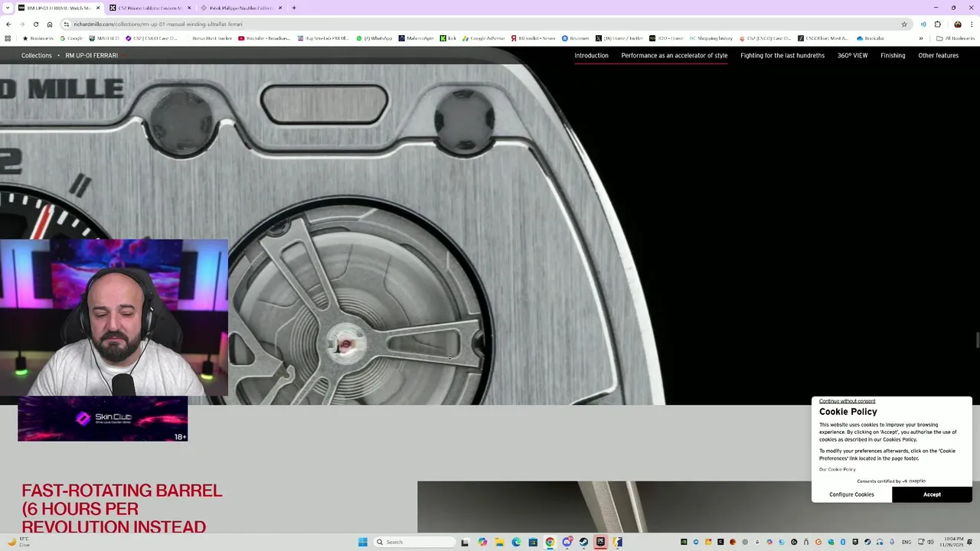Open the Chrome Extensions puzzle icon
Image resolution: width=980 pixels, height=551 pixels.
click(938, 24)
